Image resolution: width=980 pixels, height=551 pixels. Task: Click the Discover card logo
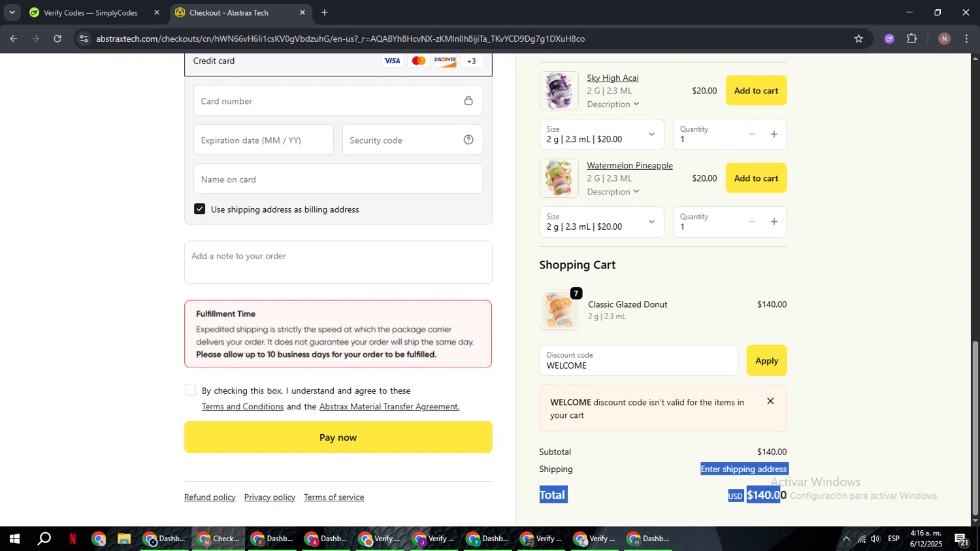(446, 61)
